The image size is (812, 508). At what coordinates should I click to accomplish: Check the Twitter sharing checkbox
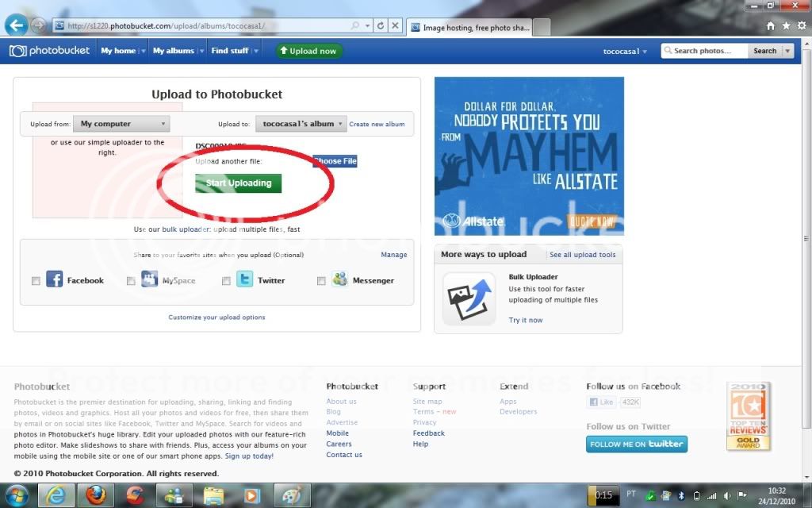tap(226, 281)
